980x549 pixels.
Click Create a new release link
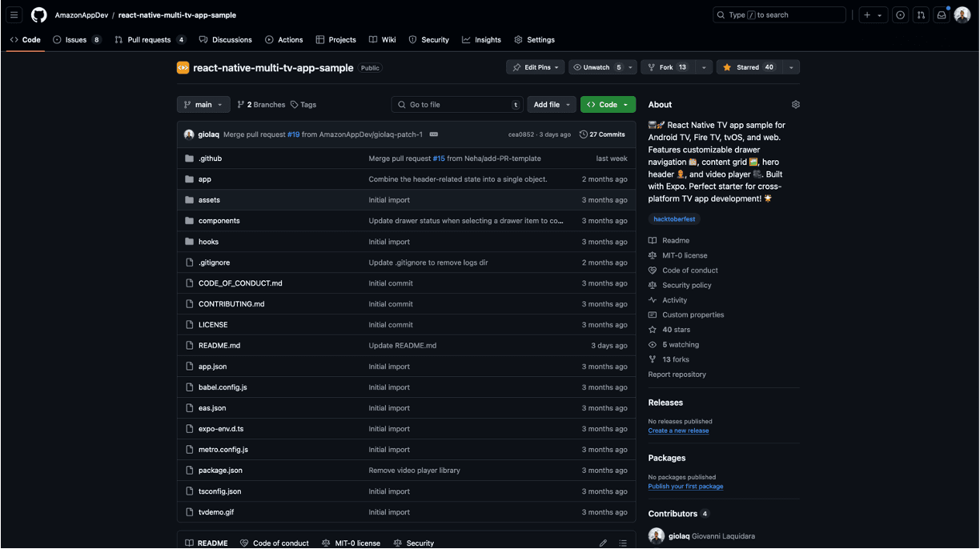(678, 431)
